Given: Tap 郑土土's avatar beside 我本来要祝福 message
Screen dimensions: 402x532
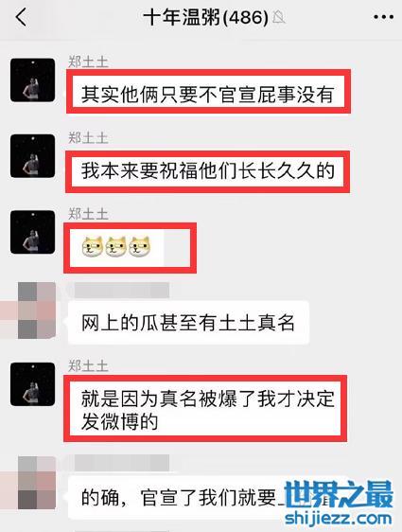Looking at the screenshot, I should pyautogui.click(x=32, y=156).
